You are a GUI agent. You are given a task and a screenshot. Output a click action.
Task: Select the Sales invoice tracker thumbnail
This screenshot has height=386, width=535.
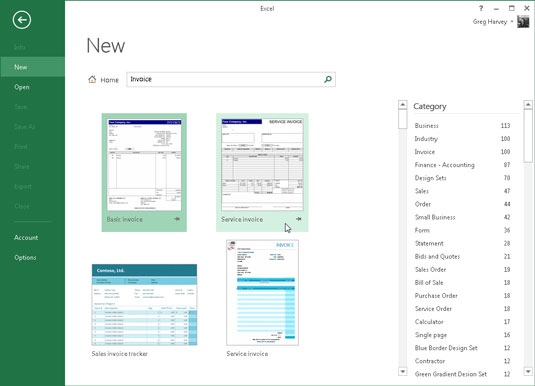(x=144, y=305)
